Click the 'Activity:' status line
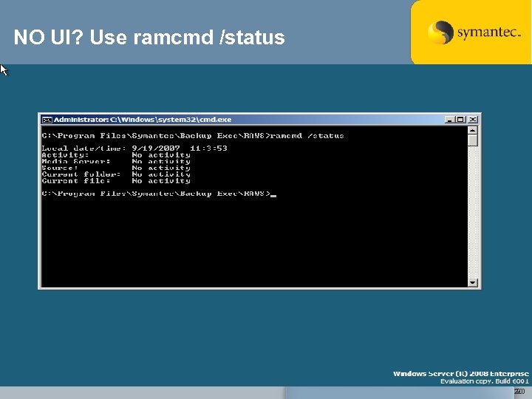The width and height of the screenshot is (532, 399). pyautogui.click(x=116, y=155)
